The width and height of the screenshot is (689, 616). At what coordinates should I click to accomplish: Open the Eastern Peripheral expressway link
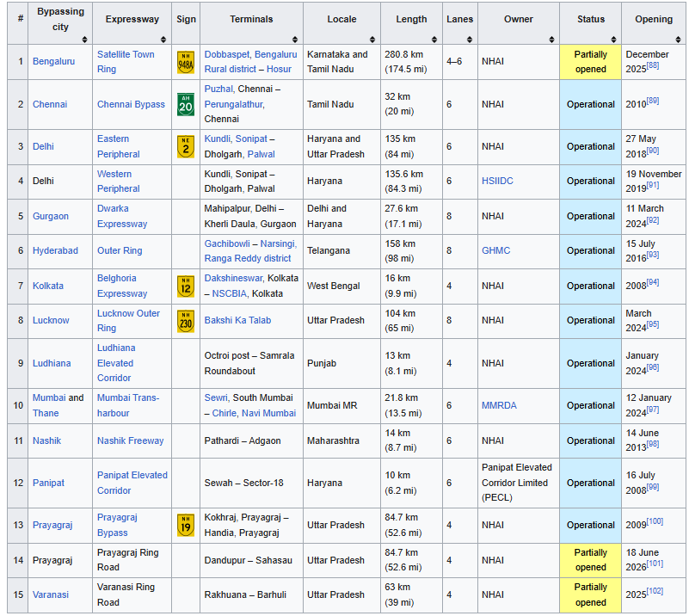119,147
